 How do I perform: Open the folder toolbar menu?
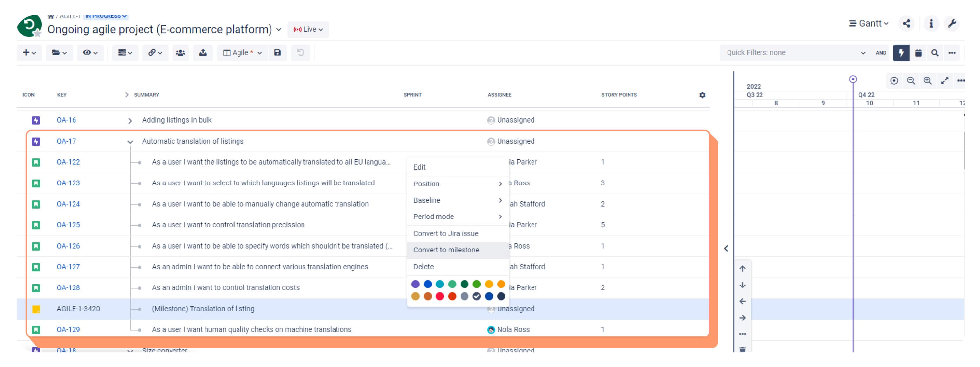pos(59,53)
